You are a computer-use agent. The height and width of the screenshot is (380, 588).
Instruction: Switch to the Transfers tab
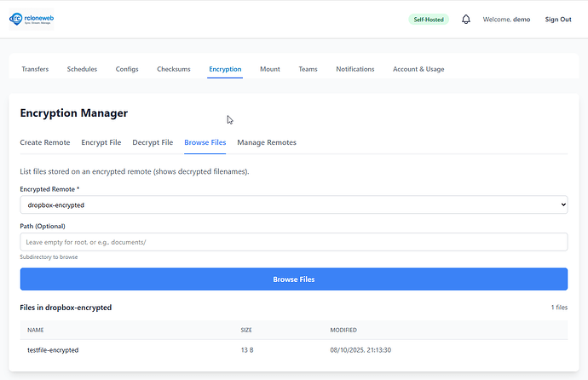(35, 69)
